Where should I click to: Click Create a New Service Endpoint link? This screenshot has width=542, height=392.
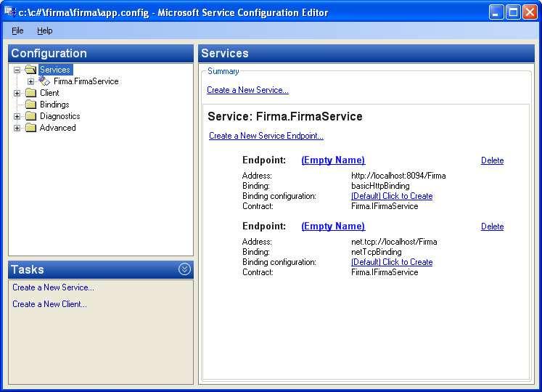[266, 136]
